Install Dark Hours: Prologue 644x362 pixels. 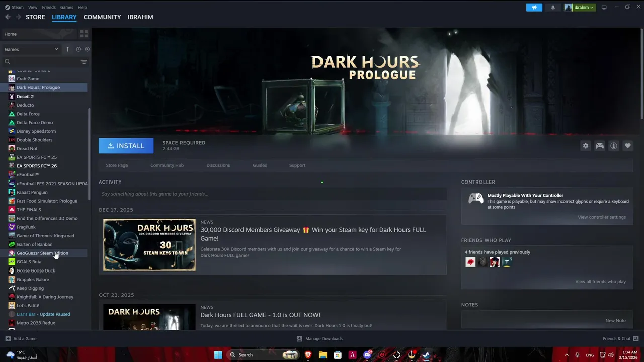(x=126, y=146)
